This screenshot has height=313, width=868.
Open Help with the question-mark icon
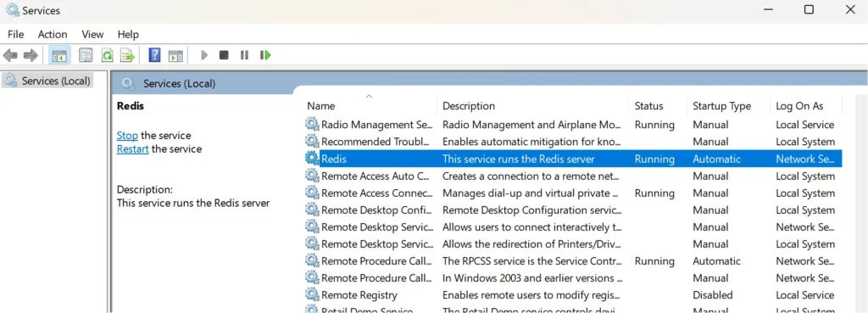(x=154, y=55)
